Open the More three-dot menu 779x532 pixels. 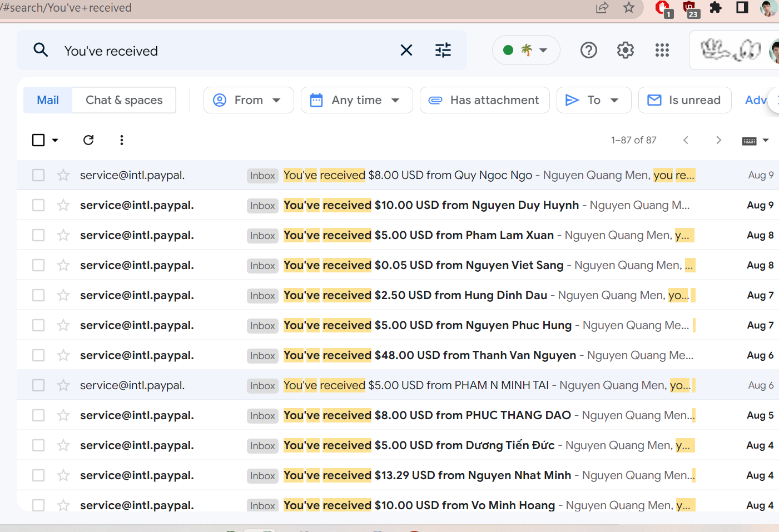pos(122,140)
